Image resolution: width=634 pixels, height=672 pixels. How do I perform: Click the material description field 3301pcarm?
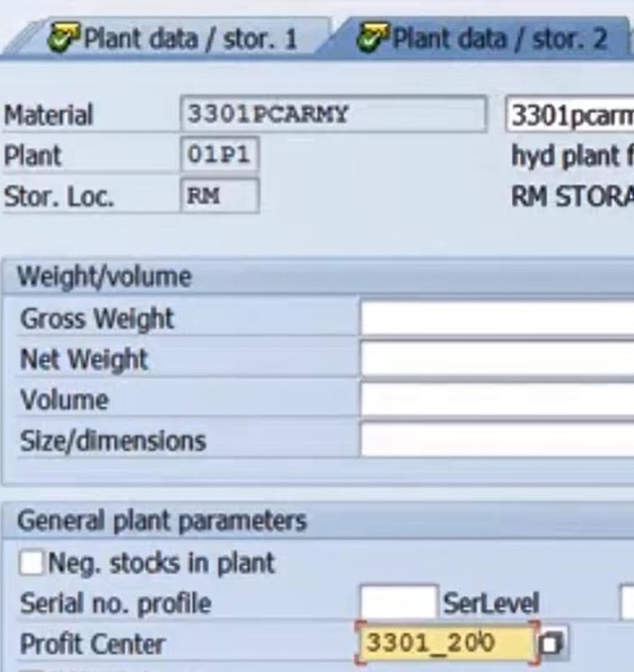point(570,116)
